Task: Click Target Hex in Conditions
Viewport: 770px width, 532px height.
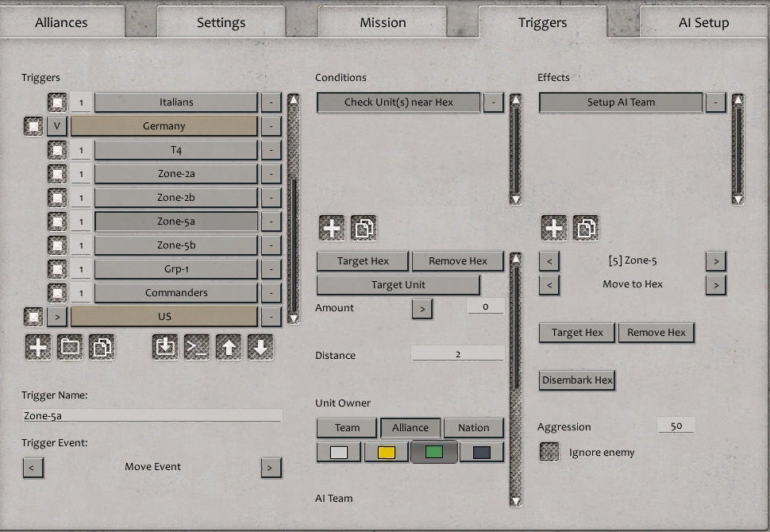Action: point(363,261)
